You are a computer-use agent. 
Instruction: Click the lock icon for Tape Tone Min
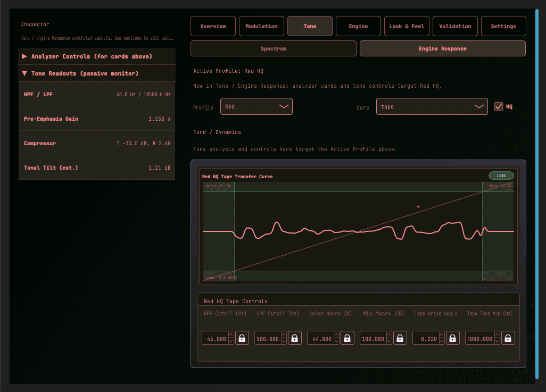click(x=508, y=338)
